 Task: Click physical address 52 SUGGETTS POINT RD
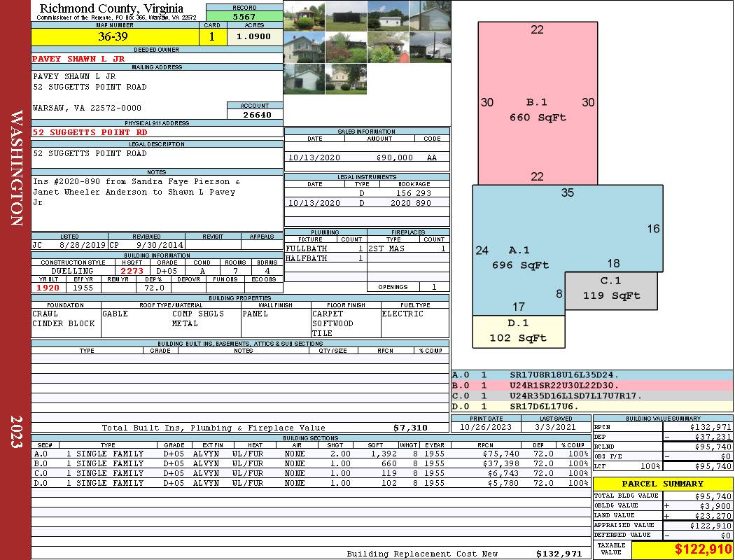click(x=90, y=132)
